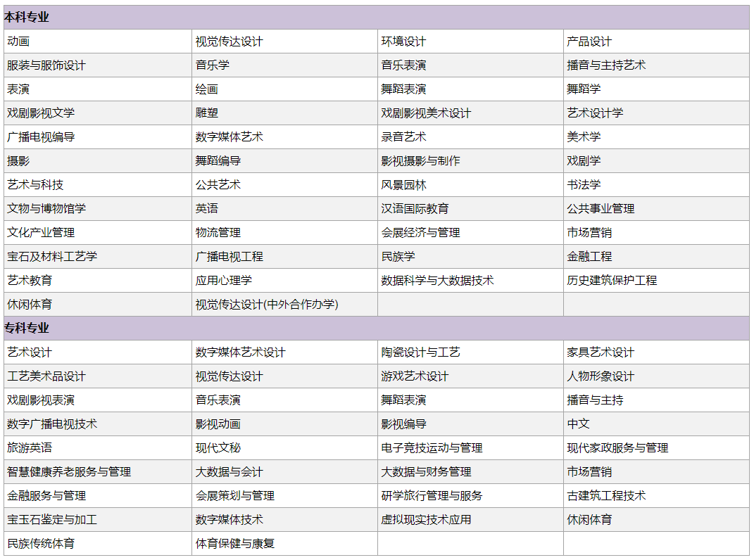The height and width of the screenshot is (560, 754).
Task: Select the 旅游英语 cell
Action: 98,448
